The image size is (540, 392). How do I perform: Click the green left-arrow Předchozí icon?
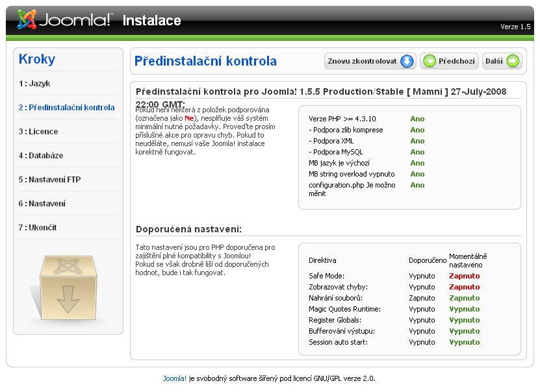pyautogui.click(x=430, y=61)
